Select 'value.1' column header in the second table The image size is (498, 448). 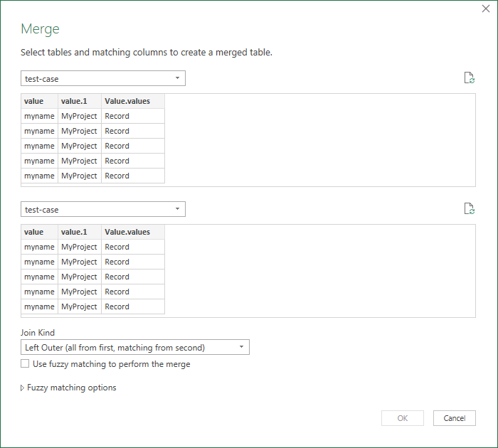coord(80,232)
